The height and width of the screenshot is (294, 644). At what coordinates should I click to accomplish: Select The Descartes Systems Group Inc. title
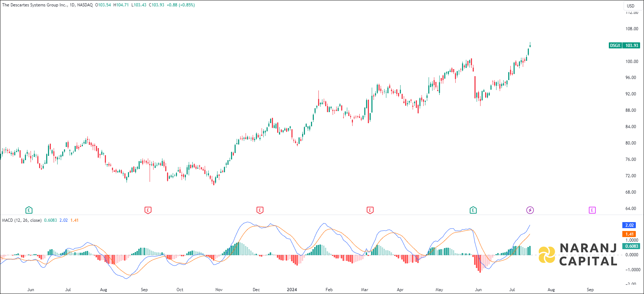(35, 5)
